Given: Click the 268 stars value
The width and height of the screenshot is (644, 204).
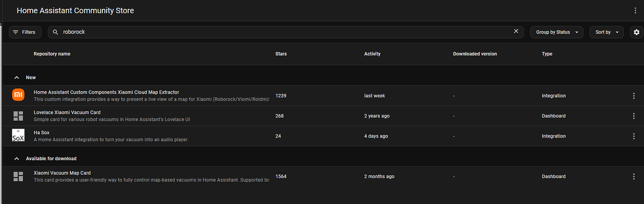Looking at the screenshot, I should point(280,116).
